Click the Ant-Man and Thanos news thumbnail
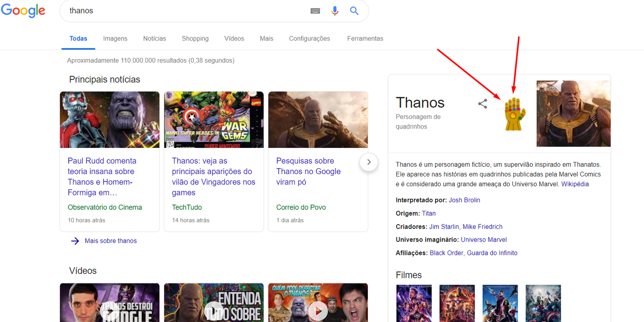The width and height of the screenshot is (644, 322). click(109, 120)
